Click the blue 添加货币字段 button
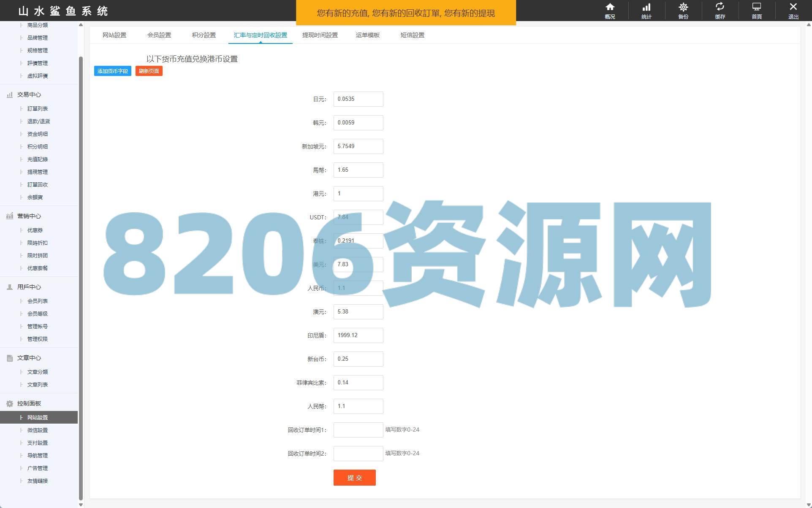Screen dimensions: 812x508 point(112,71)
